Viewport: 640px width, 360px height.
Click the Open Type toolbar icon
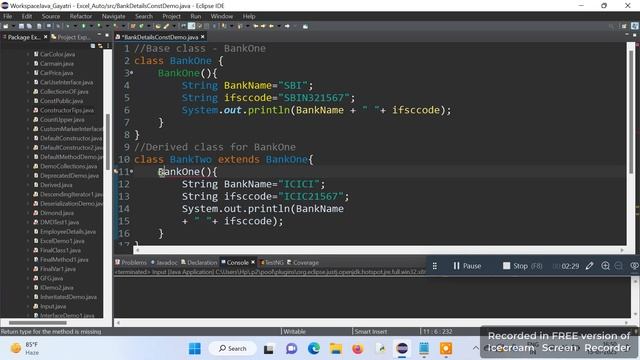pos(158,26)
